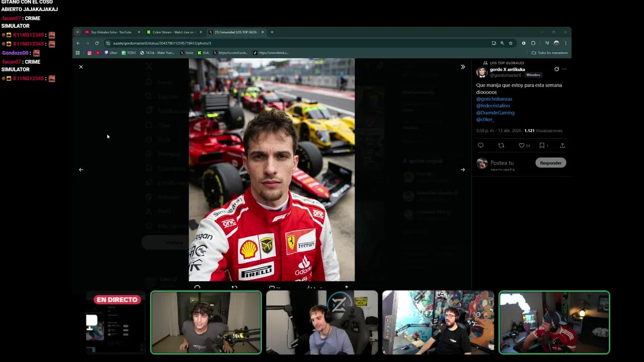644x362 pixels.
Task: Click the gordo X antikuka author name
Action: pyautogui.click(x=507, y=69)
